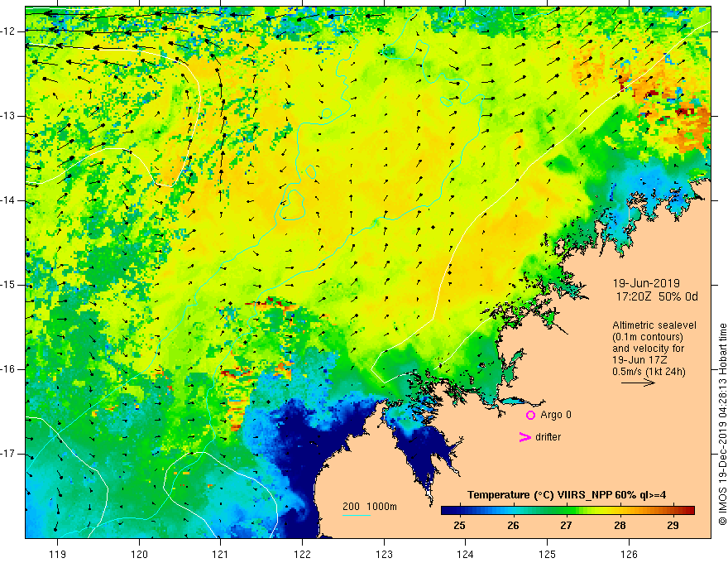Click the 'Argo 0' legend label
The width and height of the screenshot is (728, 563).
click(556, 415)
